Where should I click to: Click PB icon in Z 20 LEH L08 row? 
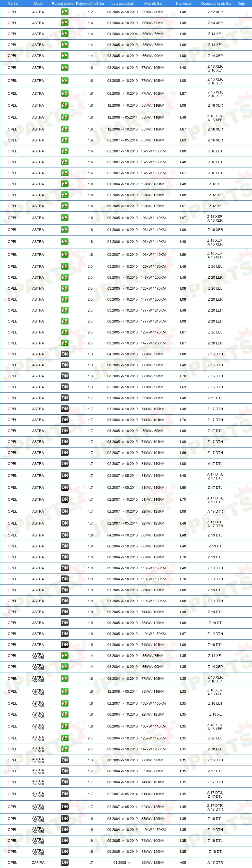tap(65, 321)
